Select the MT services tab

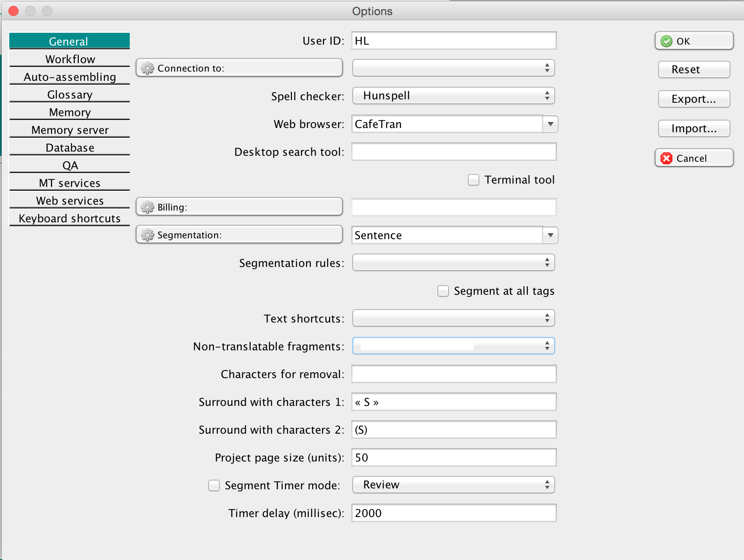point(70,183)
